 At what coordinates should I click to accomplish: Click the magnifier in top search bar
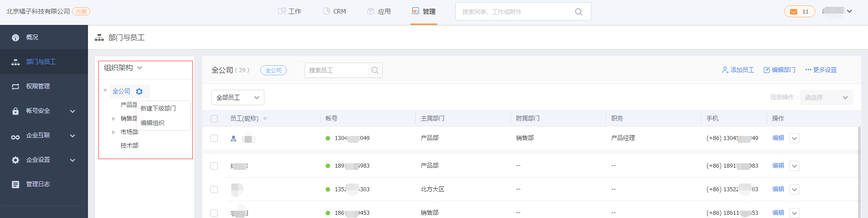(579, 12)
